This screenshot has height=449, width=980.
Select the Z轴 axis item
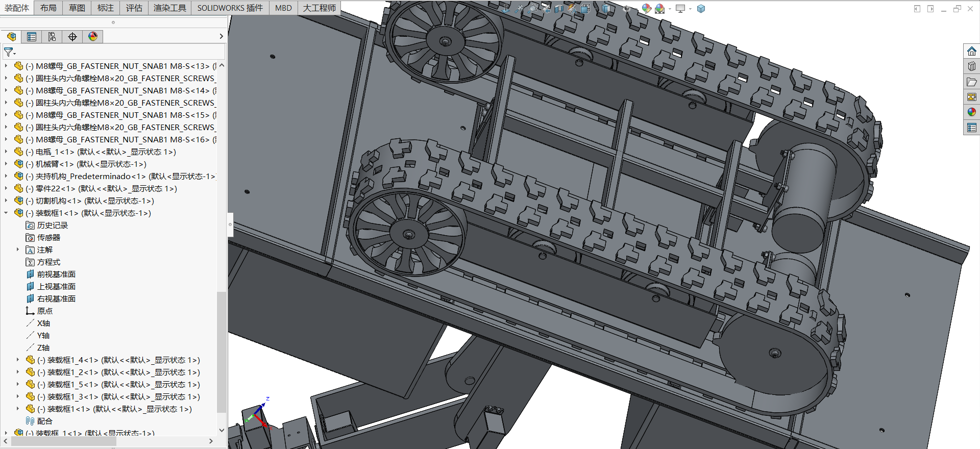[x=43, y=347]
